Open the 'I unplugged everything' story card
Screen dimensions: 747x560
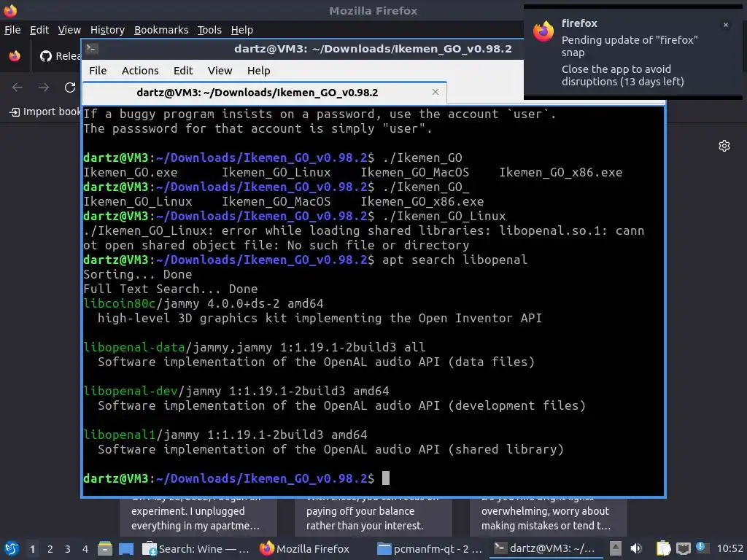[x=198, y=517]
